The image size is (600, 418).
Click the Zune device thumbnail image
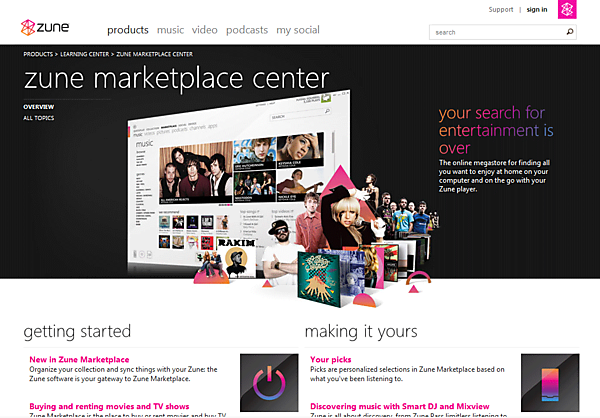550,382
